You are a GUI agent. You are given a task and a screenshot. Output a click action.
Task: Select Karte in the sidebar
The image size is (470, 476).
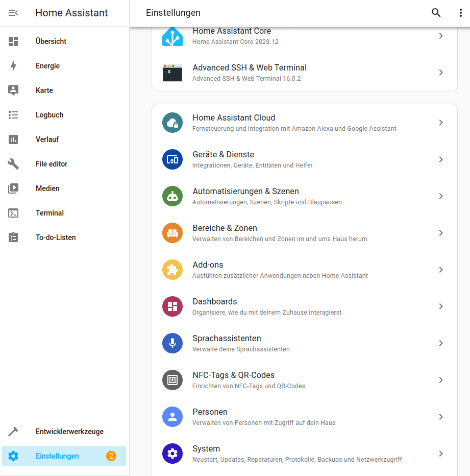click(64, 90)
